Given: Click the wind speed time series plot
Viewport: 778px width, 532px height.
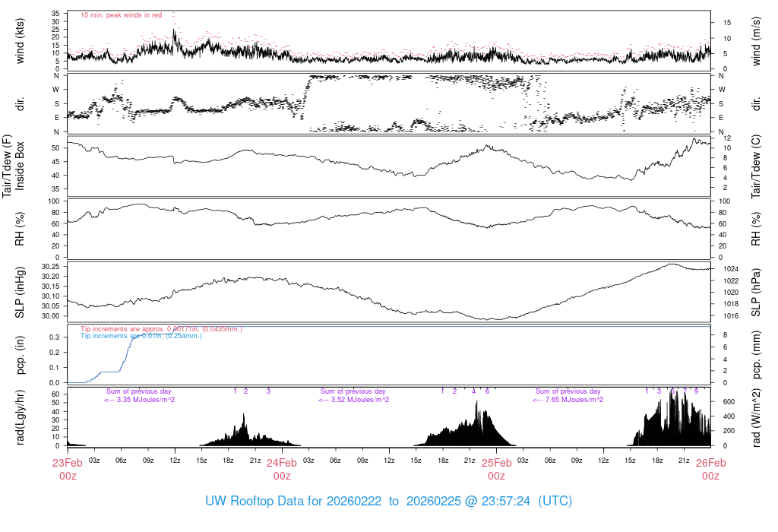Looking at the screenshot, I should click(389, 41).
